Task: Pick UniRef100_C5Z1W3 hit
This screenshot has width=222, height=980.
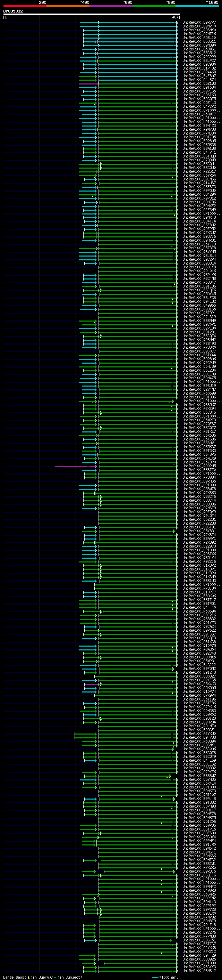Action: click(x=199, y=84)
